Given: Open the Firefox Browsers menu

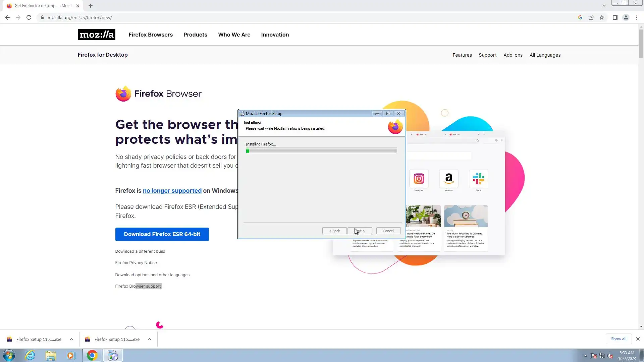Looking at the screenshot, I should click(x=151, y=35).
